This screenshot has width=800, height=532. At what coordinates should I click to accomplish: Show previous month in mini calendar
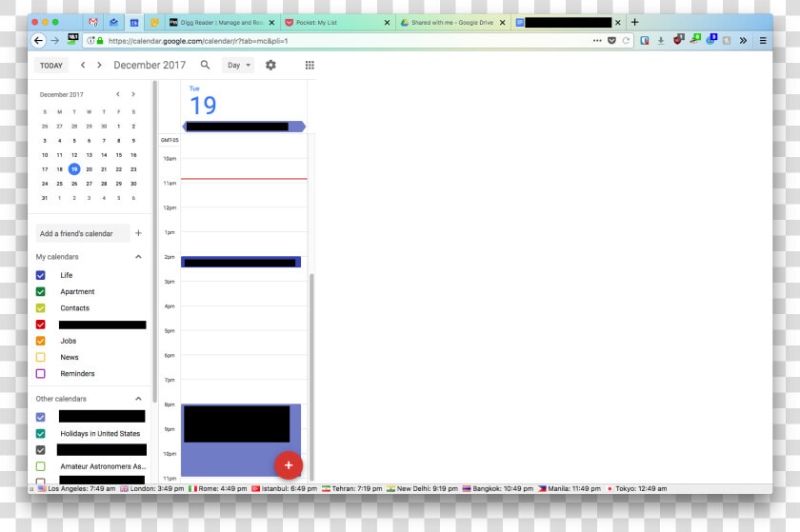tap(118, 94)
